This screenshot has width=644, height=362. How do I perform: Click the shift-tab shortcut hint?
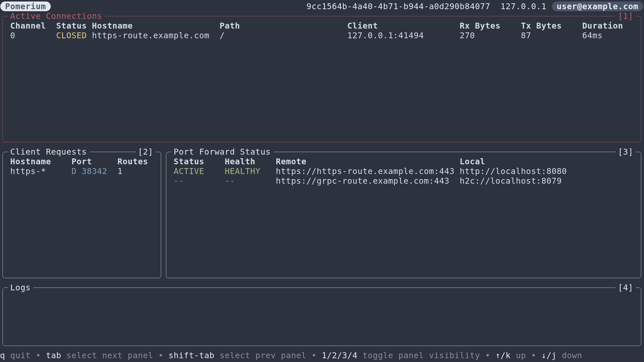pyautogui.click(x=191, y=355)
